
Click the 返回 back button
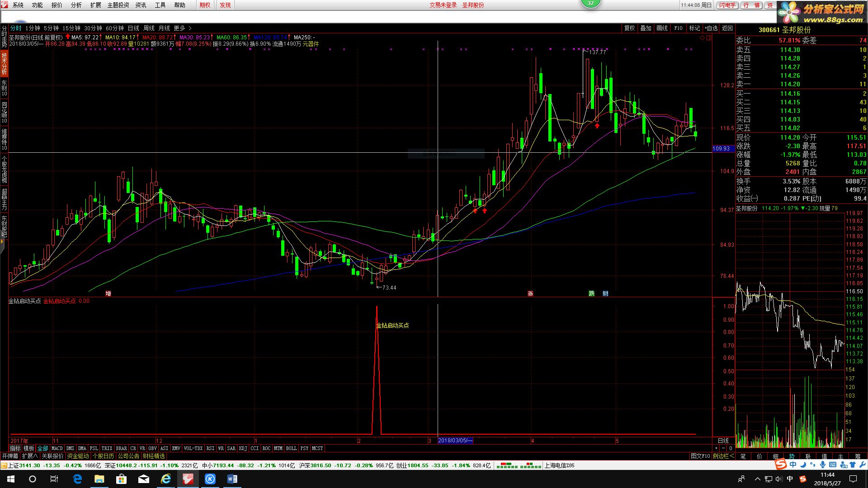727,28
